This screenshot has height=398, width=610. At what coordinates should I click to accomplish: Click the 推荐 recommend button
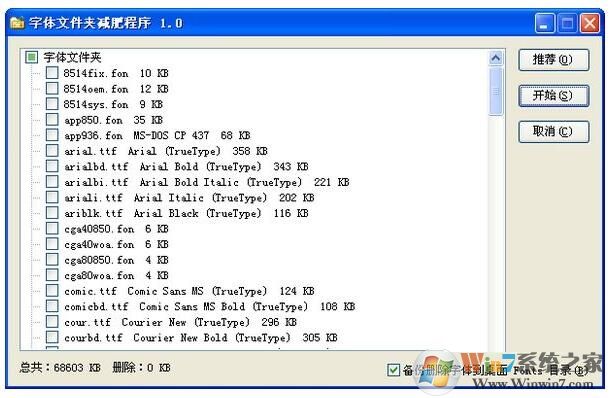click(x=553, y=60)
